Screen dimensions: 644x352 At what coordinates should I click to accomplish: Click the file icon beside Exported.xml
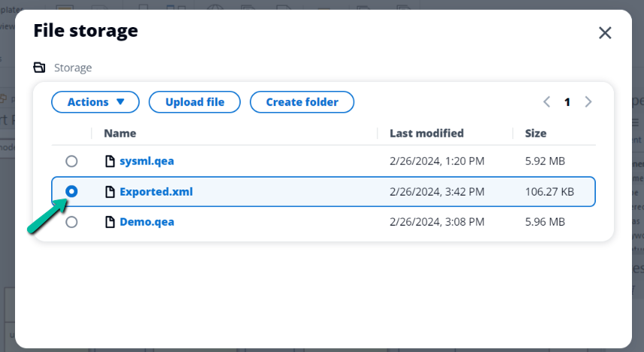[110, 192]
